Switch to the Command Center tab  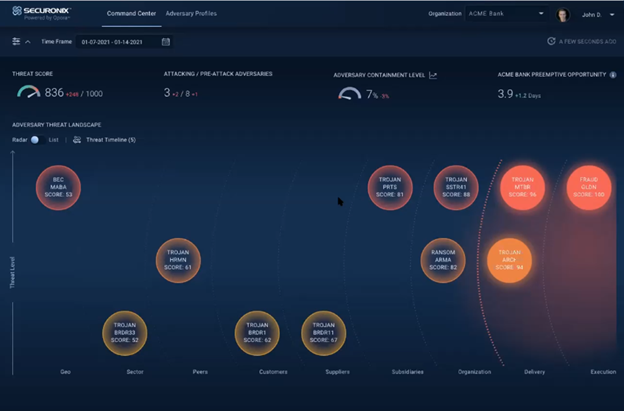(129, 14)
